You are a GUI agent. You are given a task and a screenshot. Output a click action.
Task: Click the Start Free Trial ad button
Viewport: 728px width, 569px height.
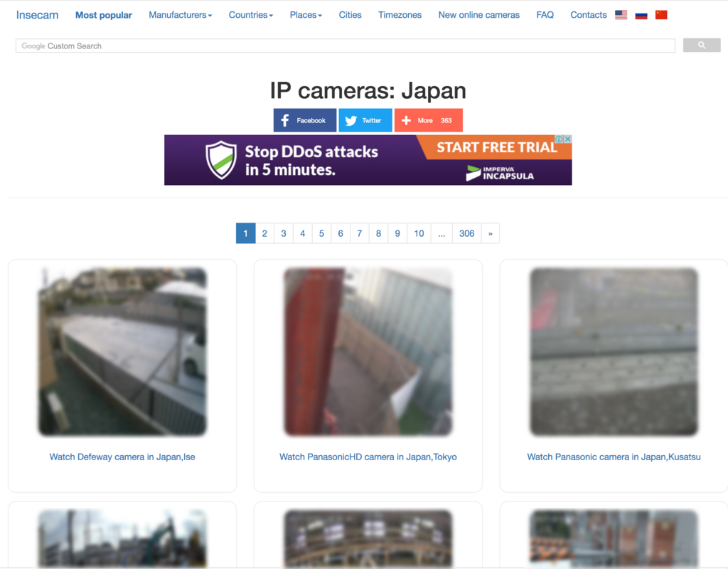(x=496, y=147)
